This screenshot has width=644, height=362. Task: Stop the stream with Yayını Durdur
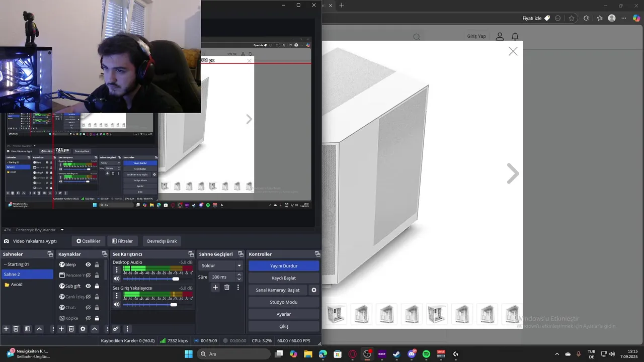coord(284,266)
